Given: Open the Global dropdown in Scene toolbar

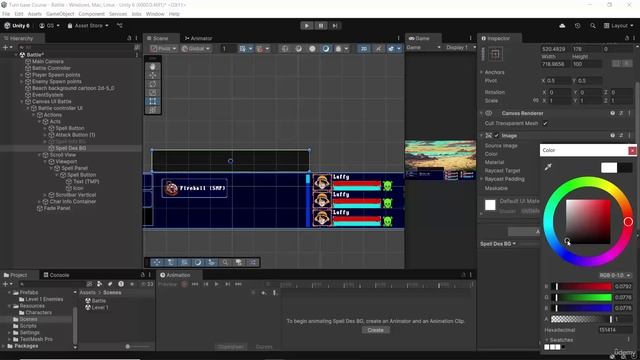Looking at the screenshot, I should click(x=195, y=49).
